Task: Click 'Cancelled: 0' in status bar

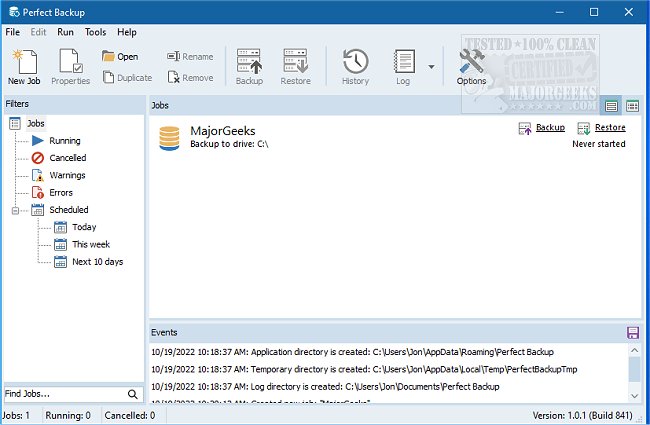Action: coord(130,415)
